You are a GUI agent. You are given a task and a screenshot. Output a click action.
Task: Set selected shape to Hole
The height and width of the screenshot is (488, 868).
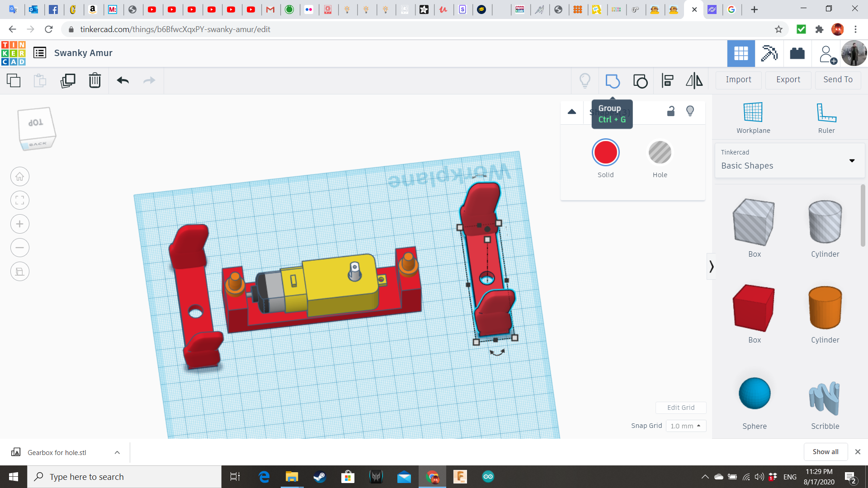(660, 153)
